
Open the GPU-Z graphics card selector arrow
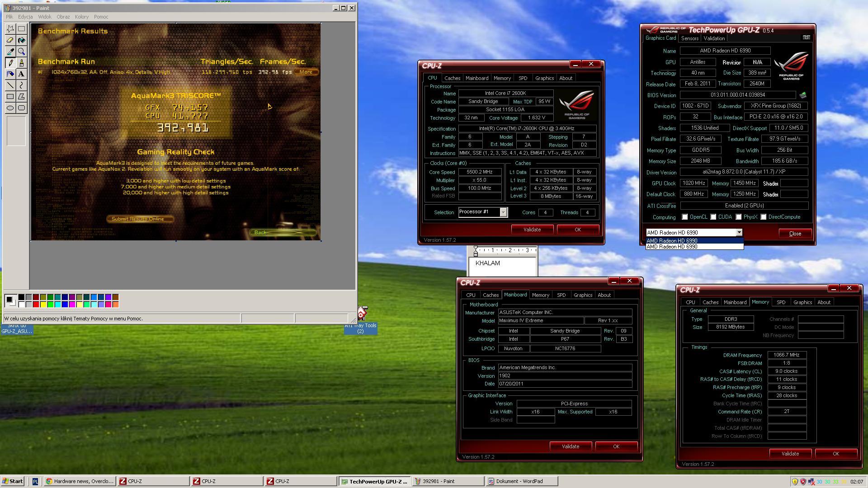click(739, 233)
